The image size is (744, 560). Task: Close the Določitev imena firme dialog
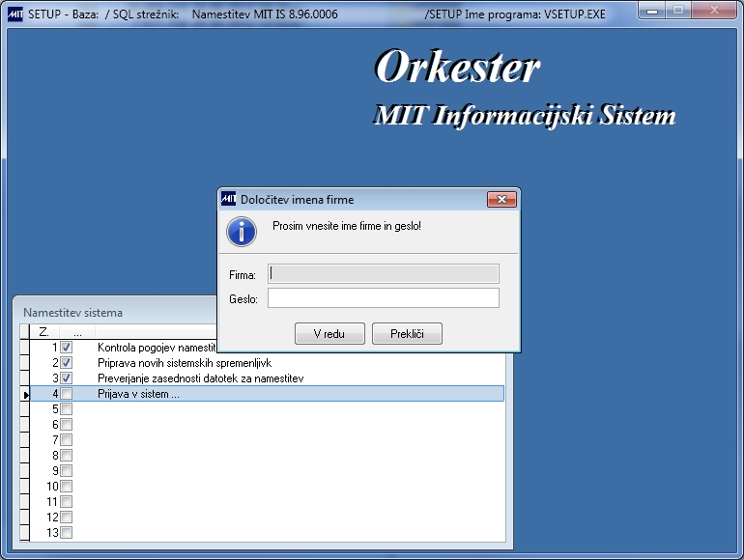coord(501,200)
